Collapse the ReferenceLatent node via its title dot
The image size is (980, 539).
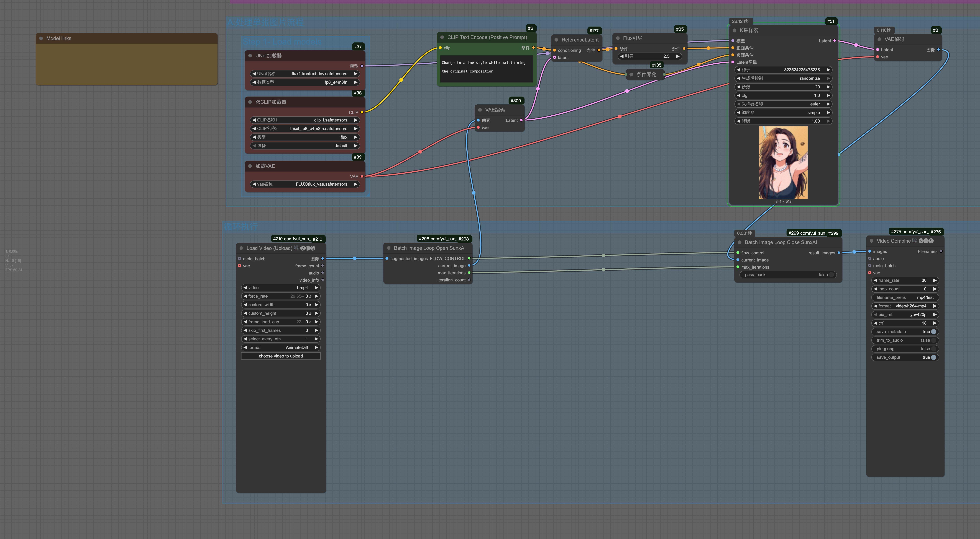(x=556, y=40)
